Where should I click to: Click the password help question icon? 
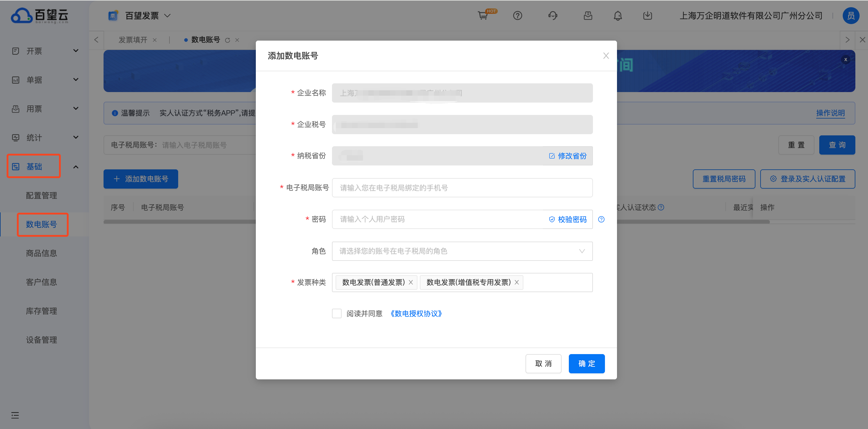[x=601, y=219]
